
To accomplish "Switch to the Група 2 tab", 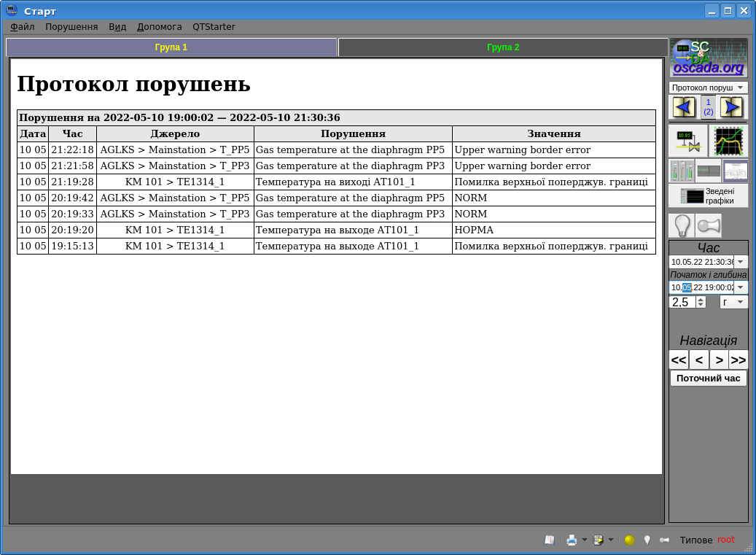I will coord(503,47).
